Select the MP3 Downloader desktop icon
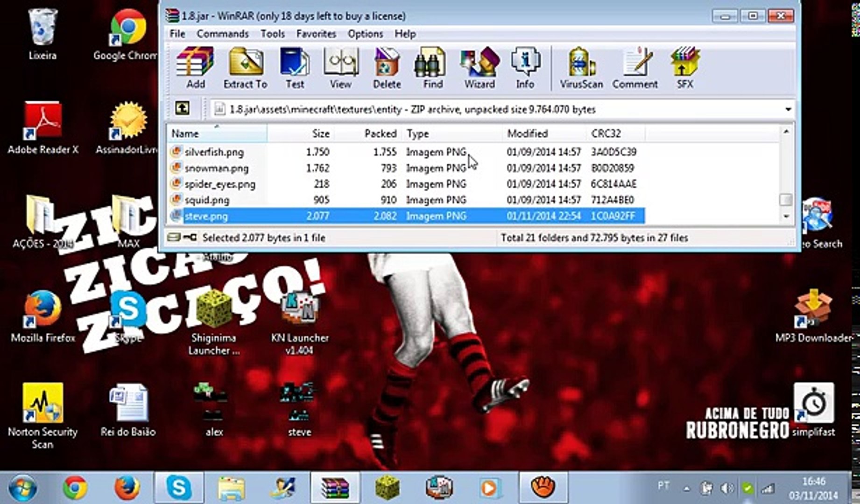The image size is (860, 504). click(x=813, y=315)
